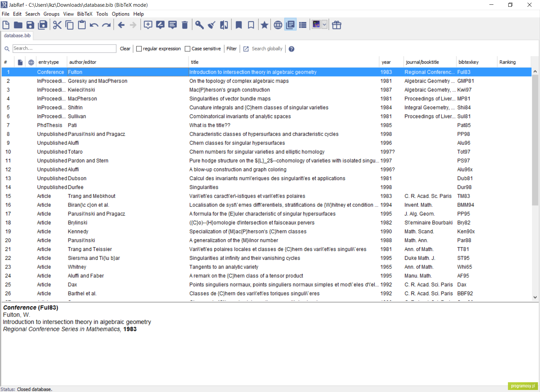
Task: Select the entry with key Ken90x
Action: (267, 231)
